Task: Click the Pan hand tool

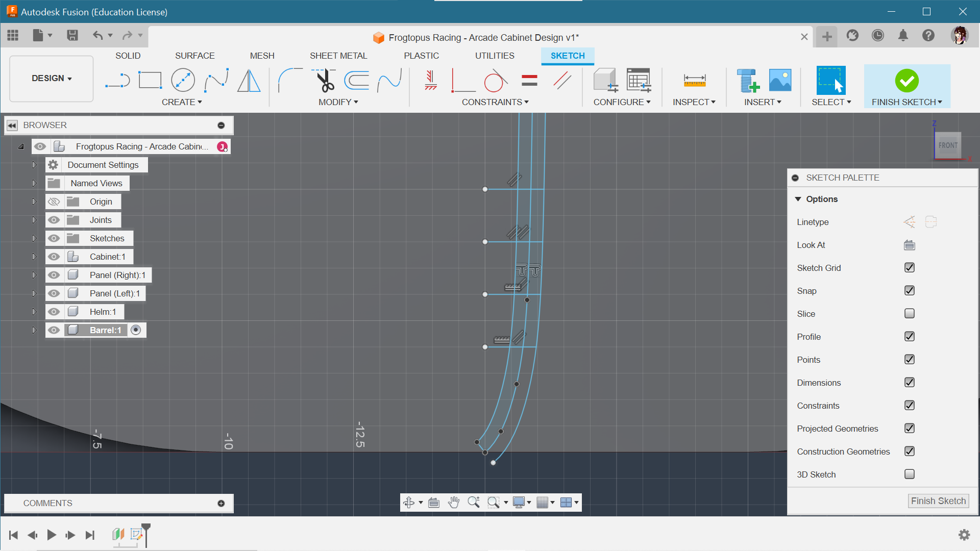Action: [454, 503]
